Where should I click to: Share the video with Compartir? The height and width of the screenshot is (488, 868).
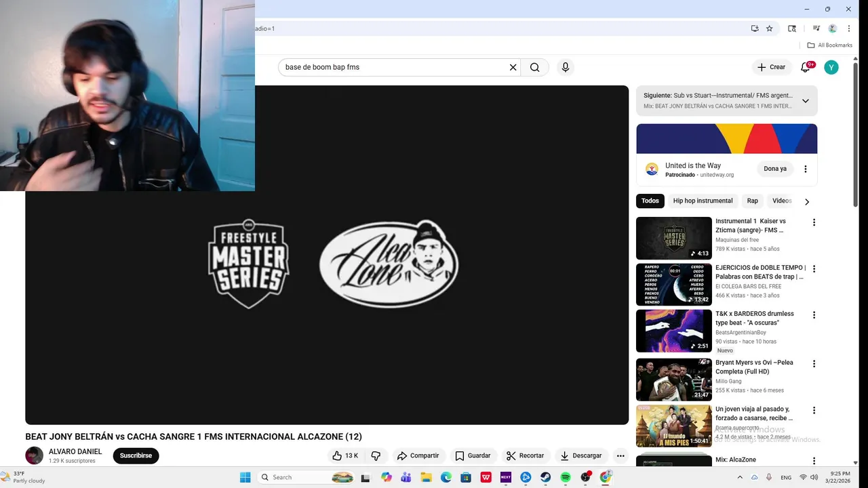click(418, 455)
